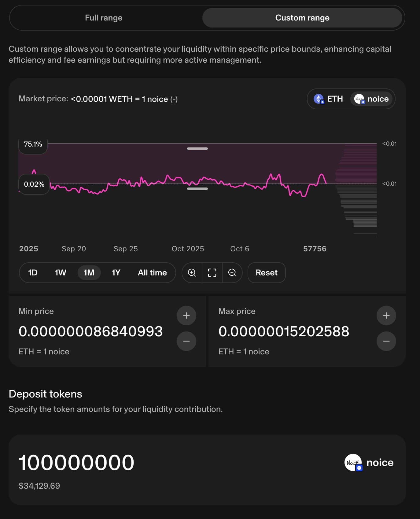The height and width of the screenshot is (519, 420).
Task: Click the Min price value field
Action: (x=91, y=331)
